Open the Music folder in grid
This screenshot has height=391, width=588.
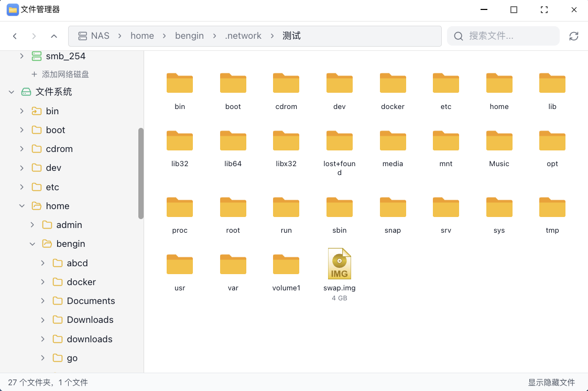(499, 140)
